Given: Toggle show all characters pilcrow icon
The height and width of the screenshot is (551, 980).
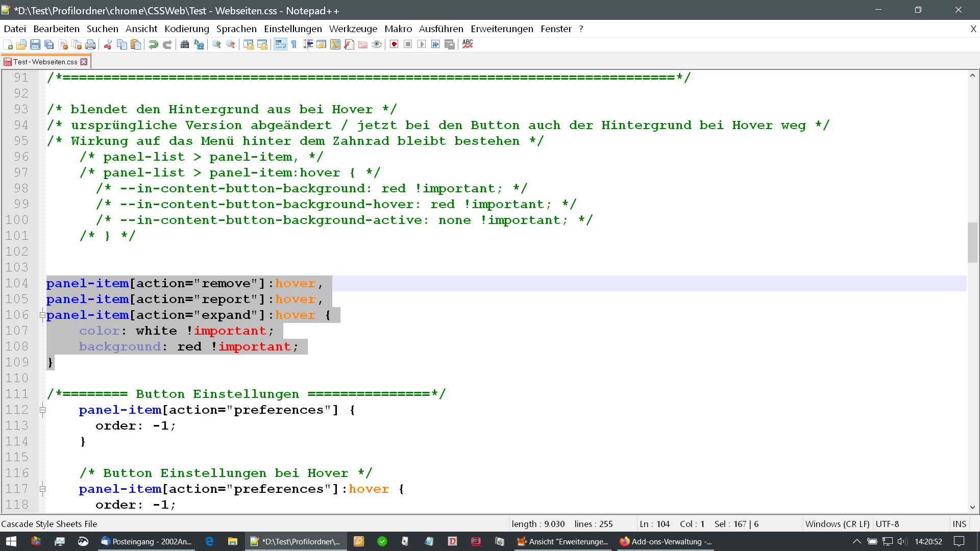Looking at the screenshot, I should coord(294,44).
